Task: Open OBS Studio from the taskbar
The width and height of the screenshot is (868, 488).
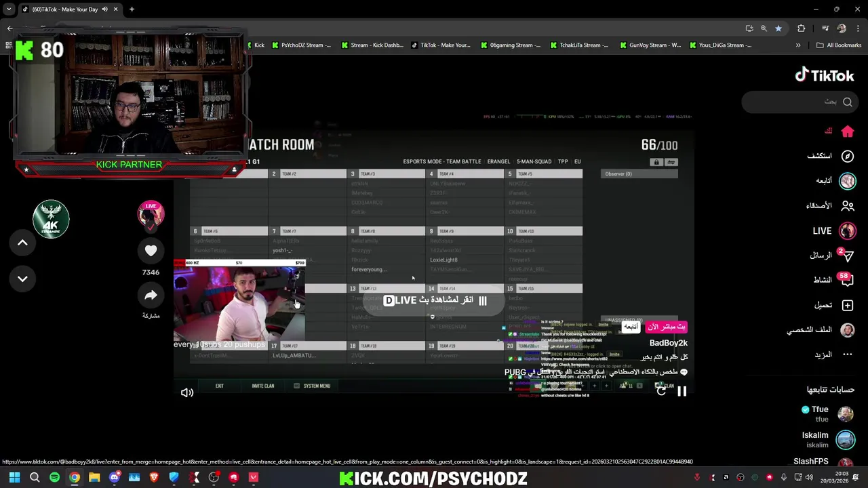Action: click(214, 477)
